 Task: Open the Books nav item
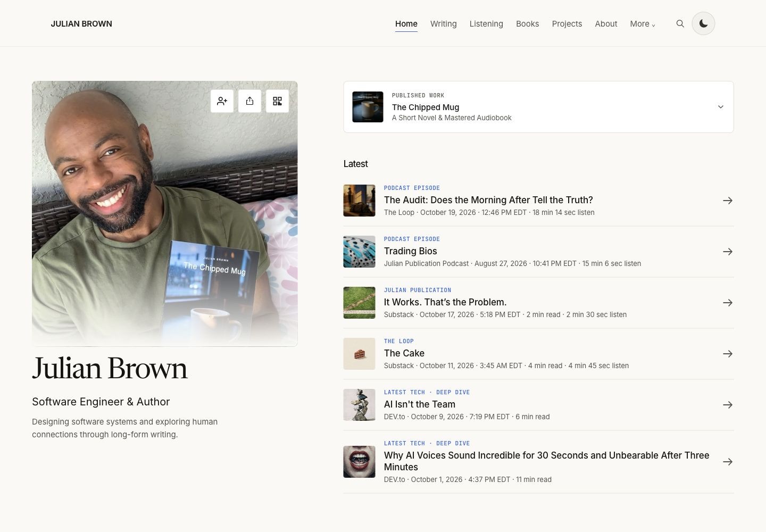click(x=528, y=24)
